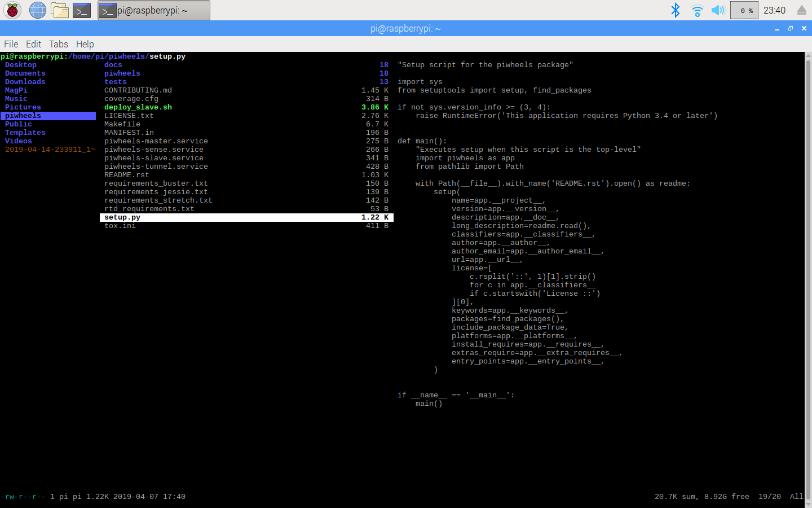
Task: Minimize the terminal window
Action: 777,28
